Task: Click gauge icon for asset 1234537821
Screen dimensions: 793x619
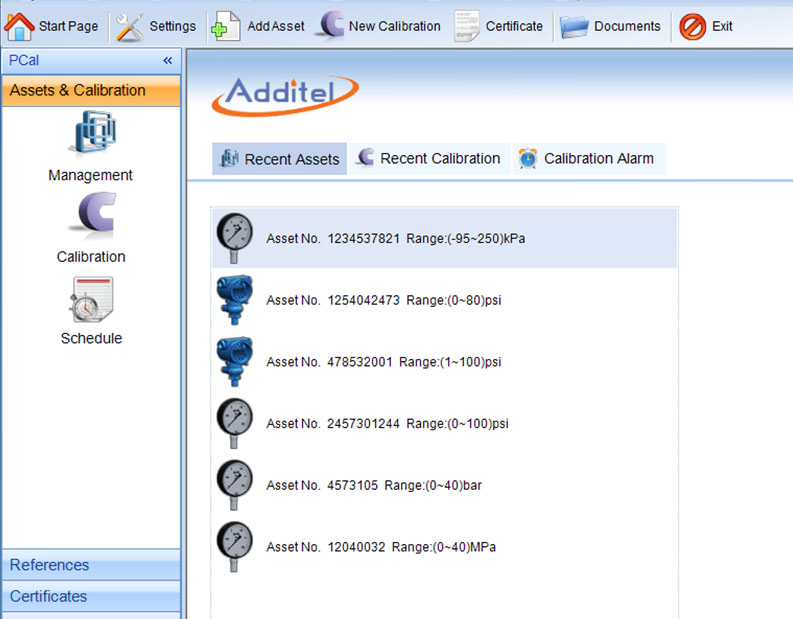Action: point(235,238)
